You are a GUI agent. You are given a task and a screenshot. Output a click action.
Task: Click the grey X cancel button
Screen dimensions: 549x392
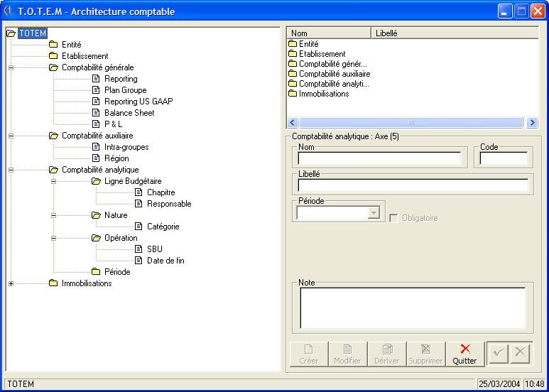pyautogui.click(x=520, y=353)
